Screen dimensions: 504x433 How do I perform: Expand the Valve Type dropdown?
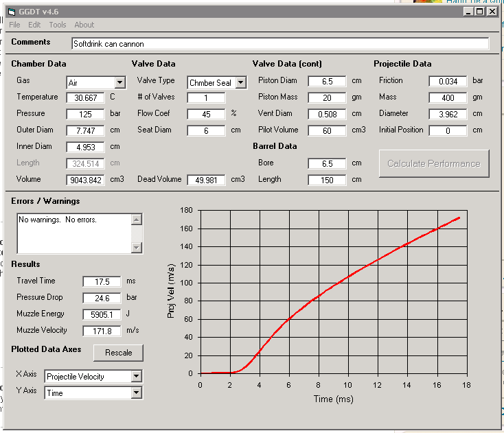(x=240, y=82)
